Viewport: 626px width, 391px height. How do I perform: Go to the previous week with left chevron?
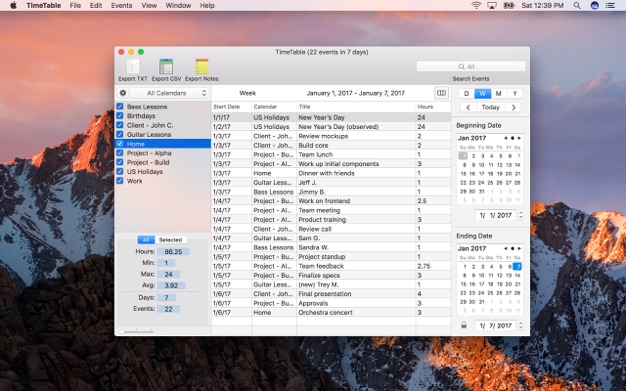(468, 107)
